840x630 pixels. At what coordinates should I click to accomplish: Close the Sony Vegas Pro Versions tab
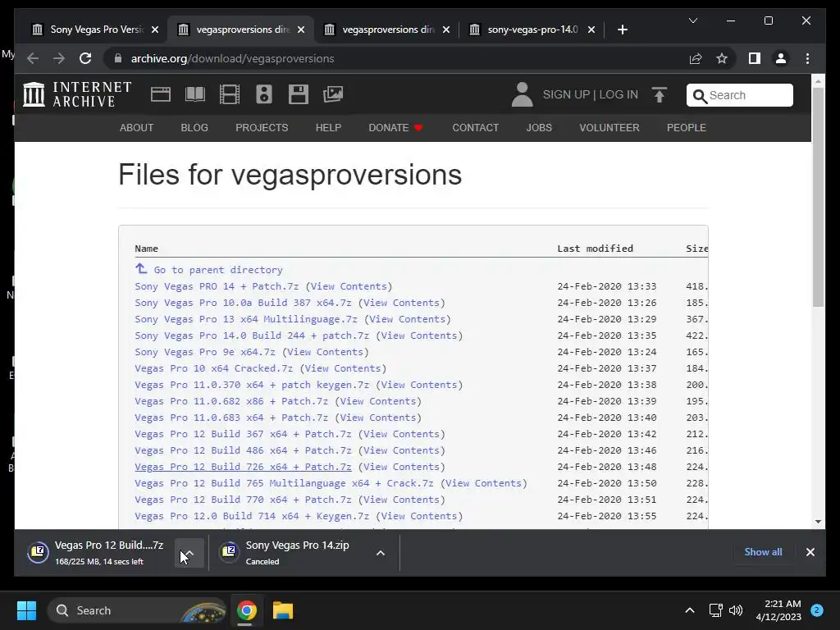(155, 30)
